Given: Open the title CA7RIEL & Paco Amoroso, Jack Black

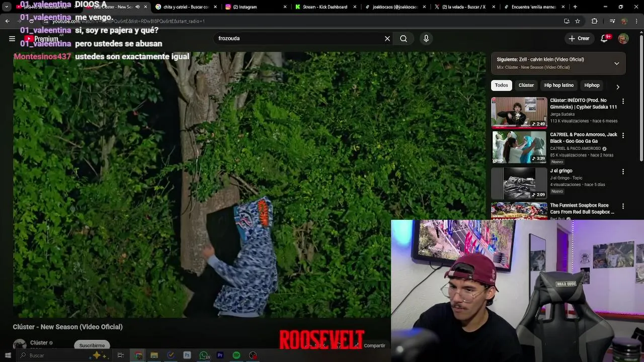Looking at the screenshot, I should 584,138.
